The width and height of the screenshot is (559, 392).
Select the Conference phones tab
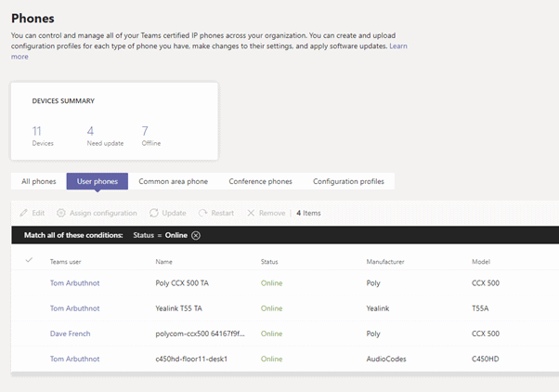click(260, 181)
